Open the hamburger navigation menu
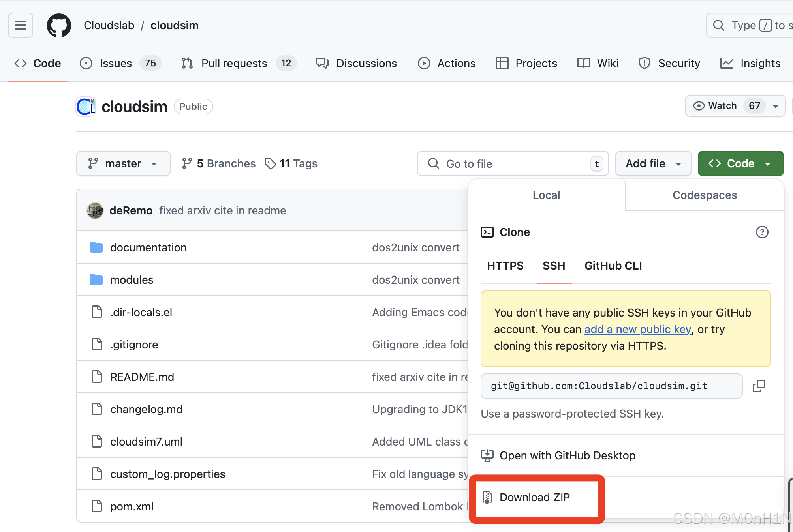The image size is (793, 532). point(20,25)
